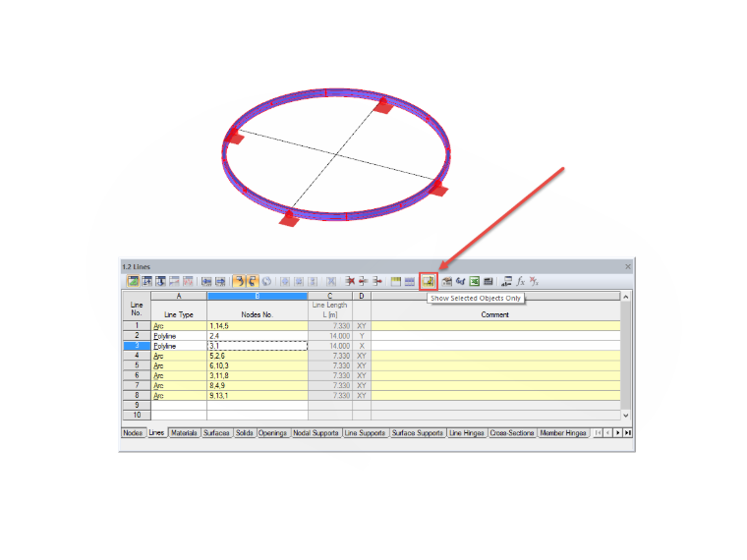Click cell with nodes '9,13,1'
The height and width of the screenshot is (560, 747).
[258, 395]
